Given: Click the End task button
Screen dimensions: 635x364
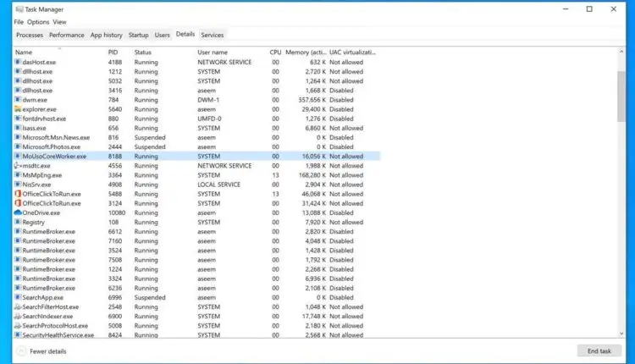Looking at the screenshot, I should pos(599,351).
